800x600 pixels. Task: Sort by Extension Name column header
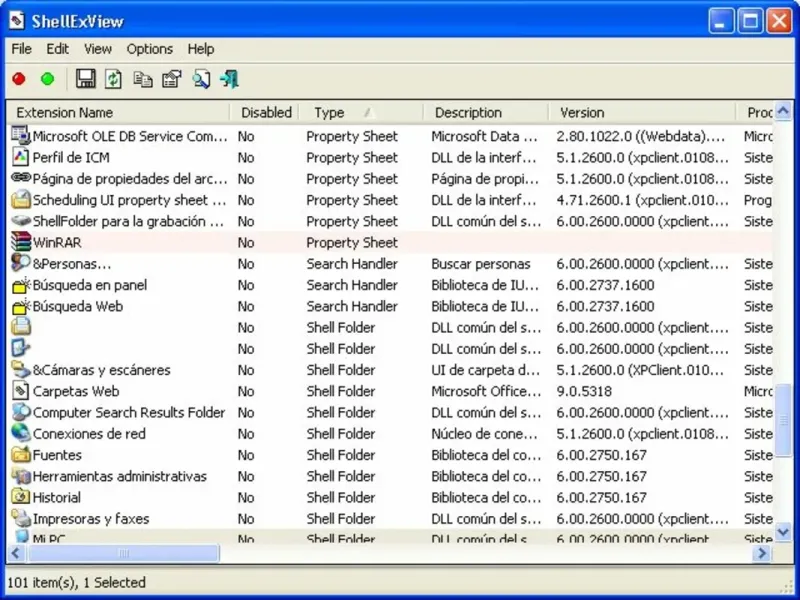[118, 112]
